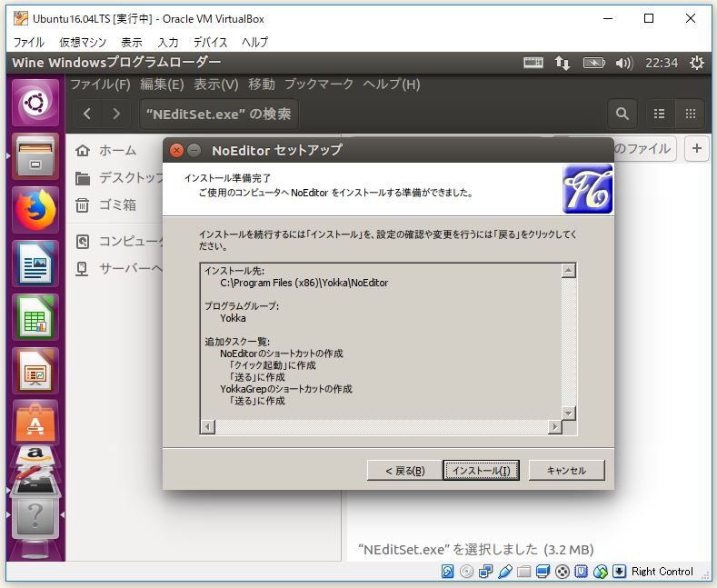
Task: Switch Files to grid view
Action: (690, 114)
